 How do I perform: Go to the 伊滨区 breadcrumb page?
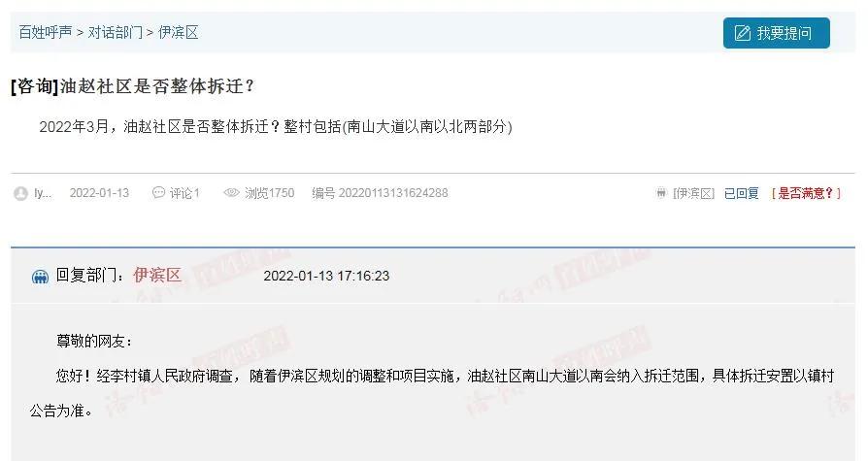(179, 33)
